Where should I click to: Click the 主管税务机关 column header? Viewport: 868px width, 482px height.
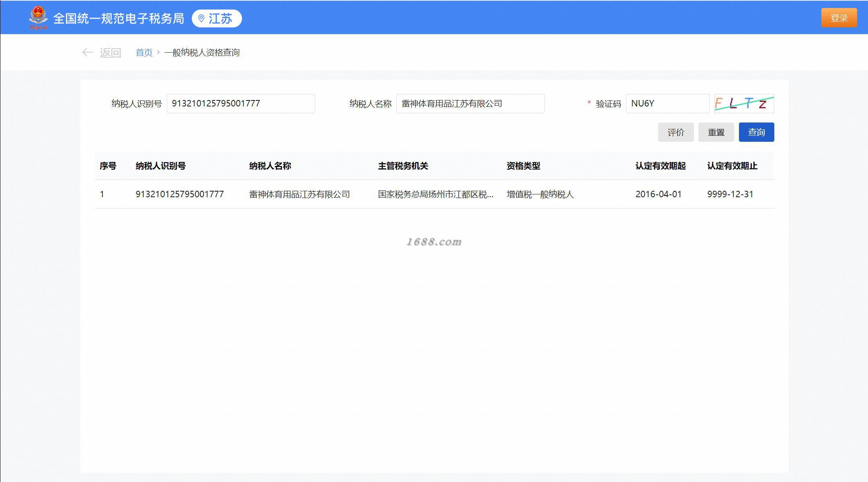coord(402,166)
